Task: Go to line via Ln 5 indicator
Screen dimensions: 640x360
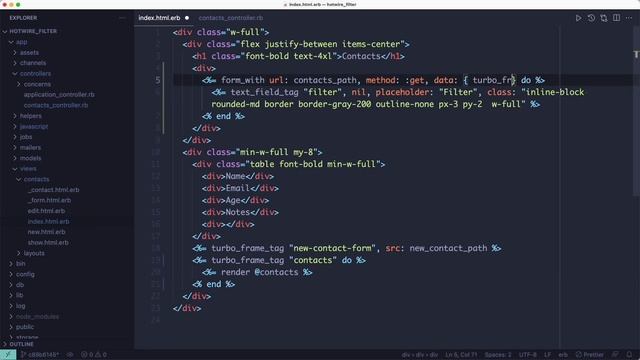Action: pyautogui.click(x=461, y=355)
